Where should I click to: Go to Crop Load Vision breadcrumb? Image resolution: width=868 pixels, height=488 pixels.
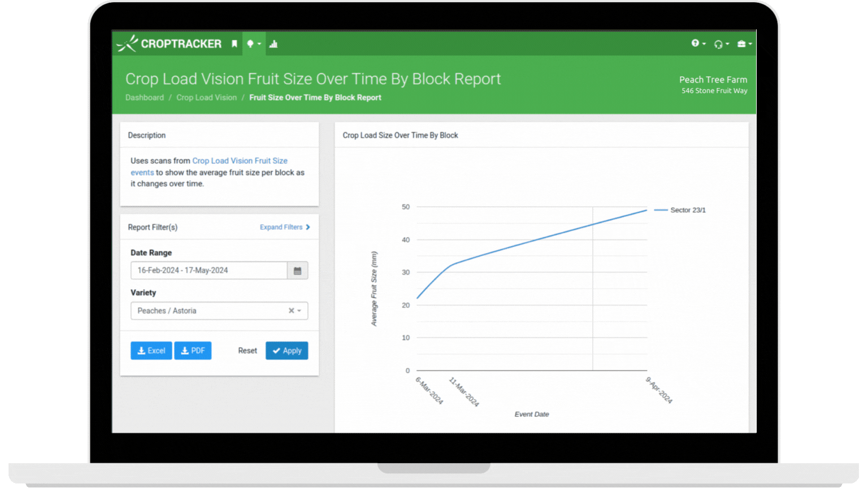206,98
